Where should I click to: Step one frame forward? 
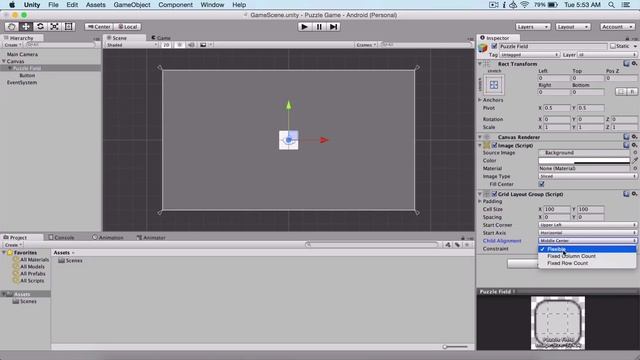pos(333,27)
